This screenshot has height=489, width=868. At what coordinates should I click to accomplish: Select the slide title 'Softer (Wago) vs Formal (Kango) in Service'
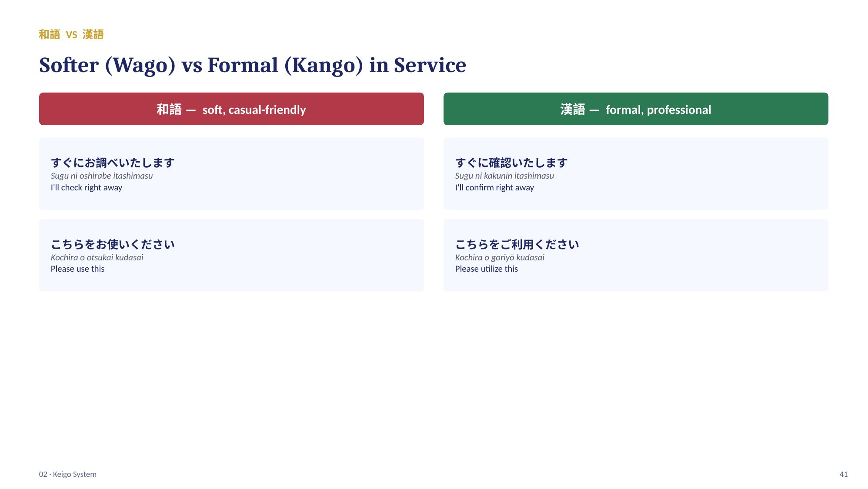click(253, 65)
